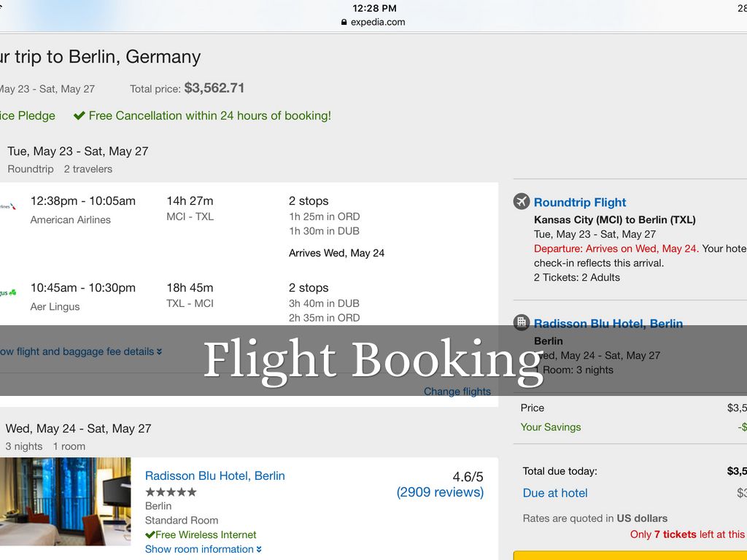Image resolution: width=747 pixels, height=560 pixels.
Task: Click the American Airlines logo
Action: (x=7, y=206)
